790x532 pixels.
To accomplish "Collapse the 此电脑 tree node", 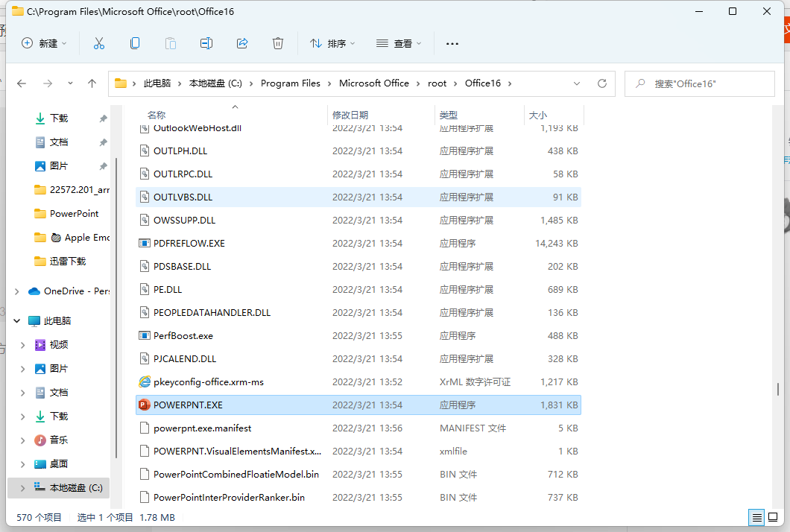I will 16,320.
